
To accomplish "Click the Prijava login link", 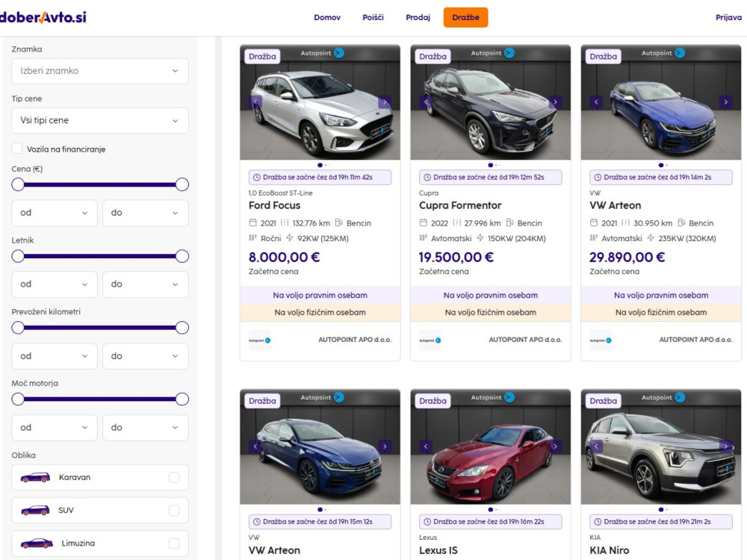I will [x=728, y=17].
